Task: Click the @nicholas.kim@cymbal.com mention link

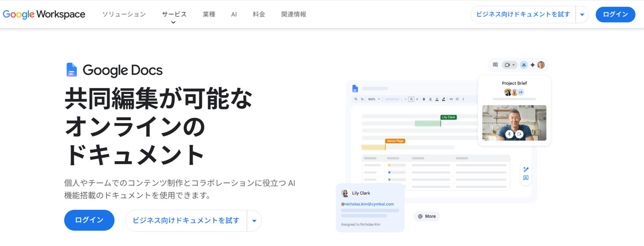Action: tap(368, 204)
